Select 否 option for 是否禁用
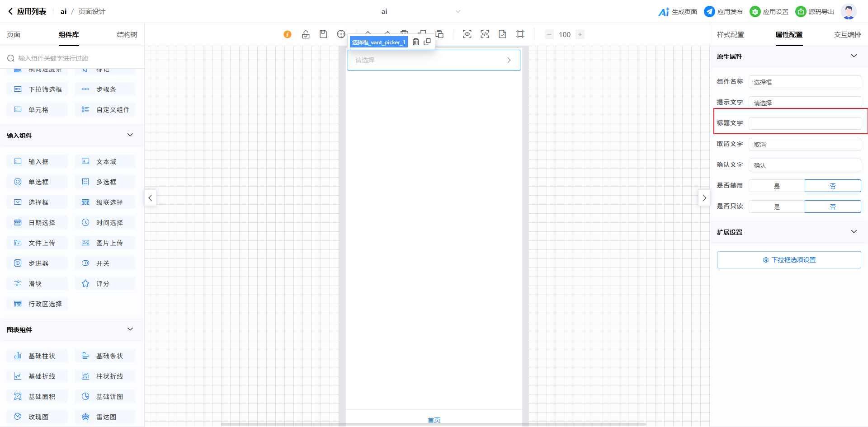868x427 pixels. 833,186
